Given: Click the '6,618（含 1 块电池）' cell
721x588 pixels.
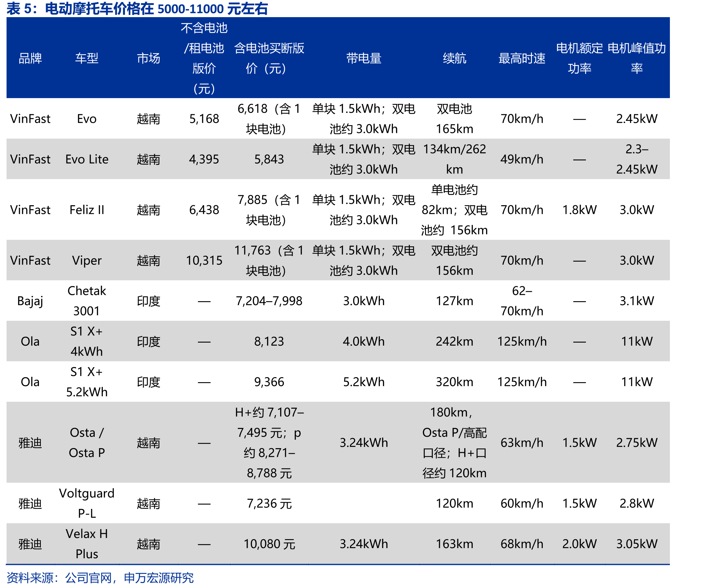Looking at the screenshot, I should pos(269,119).
